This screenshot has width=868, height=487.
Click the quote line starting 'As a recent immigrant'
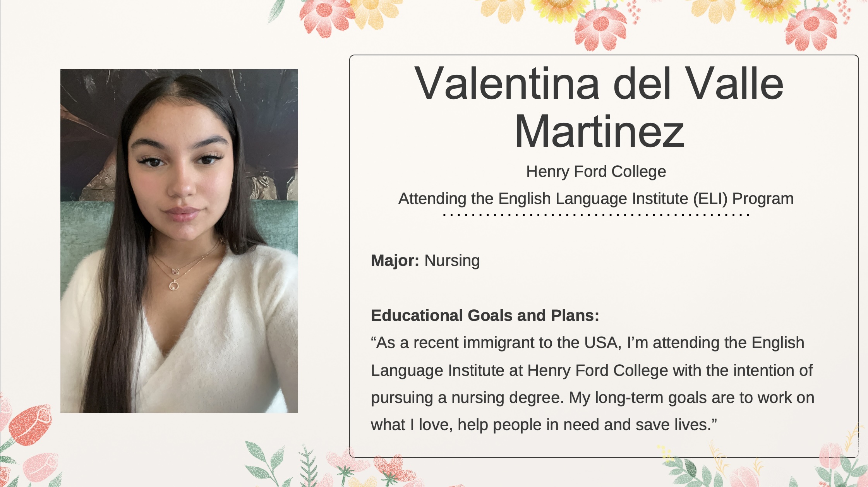click(x=588, y=343)
